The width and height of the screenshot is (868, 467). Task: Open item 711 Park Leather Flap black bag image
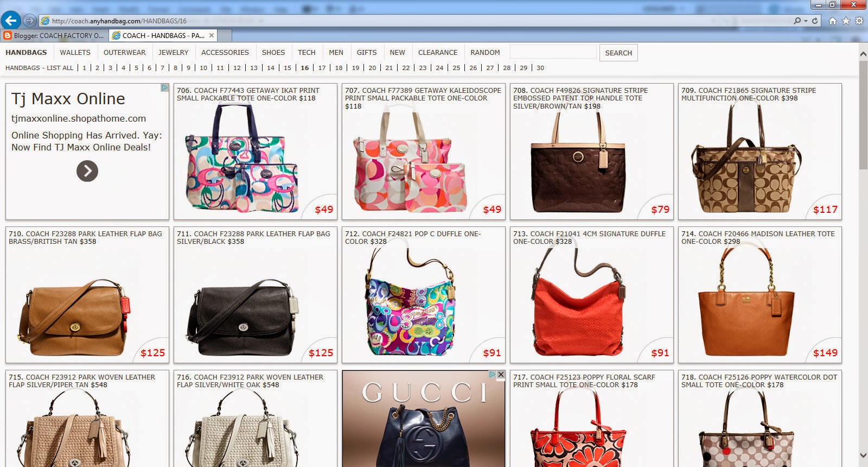244,317
